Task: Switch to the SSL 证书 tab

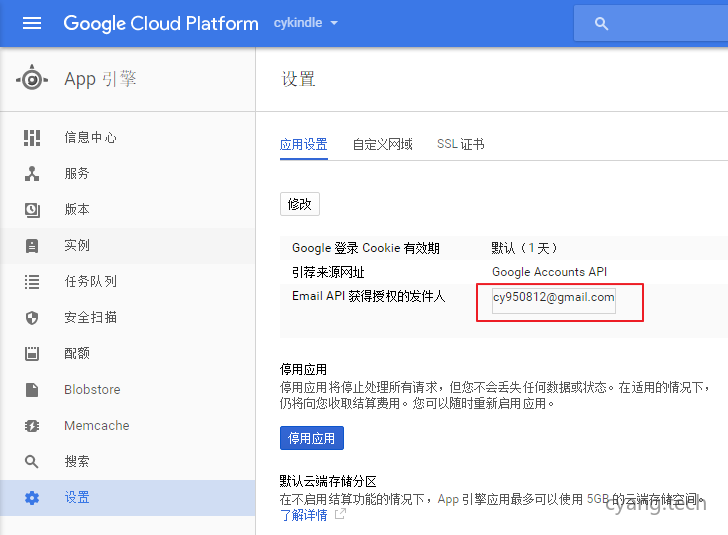Action: pyautogui.click(x=460, y=144)
